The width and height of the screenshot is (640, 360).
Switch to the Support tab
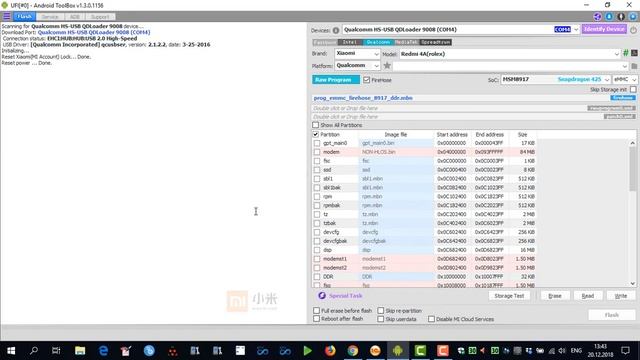pyautogui.click(x=100, y=17)
